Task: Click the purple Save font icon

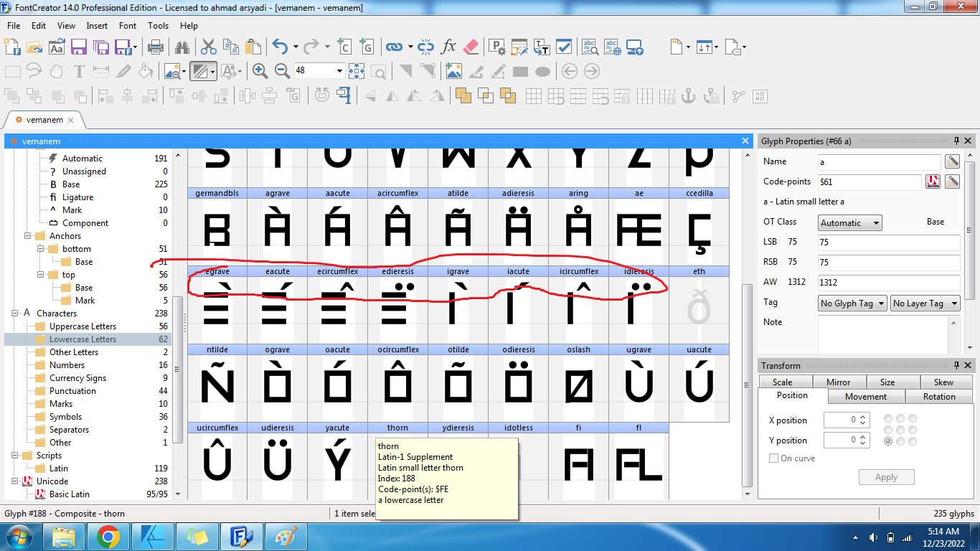Action: coord(78,47)
